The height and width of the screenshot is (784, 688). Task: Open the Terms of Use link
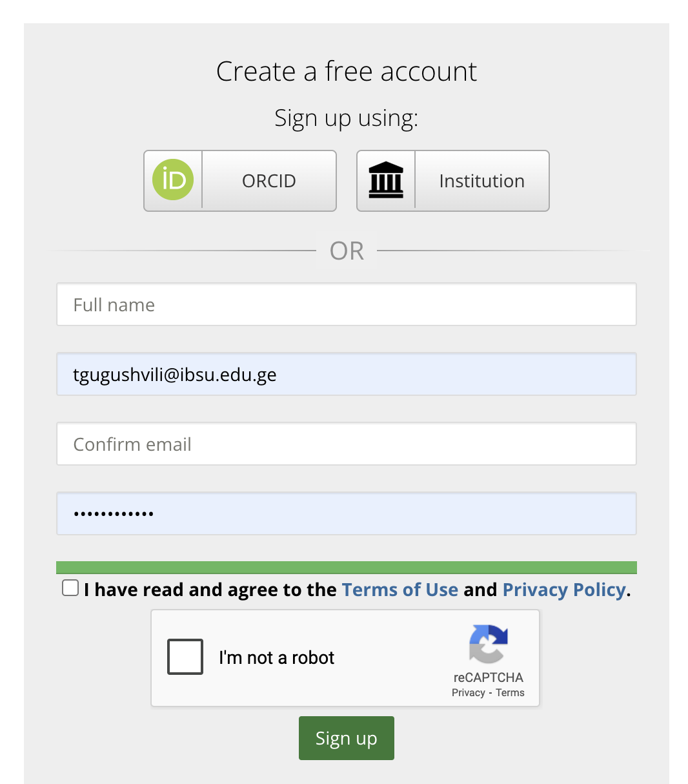tap(400, 590)
